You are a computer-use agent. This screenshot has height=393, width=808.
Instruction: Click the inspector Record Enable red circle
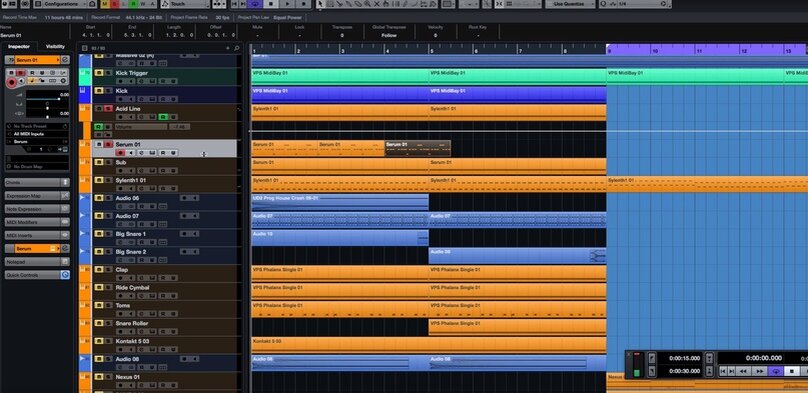click(x=11, y=82)
